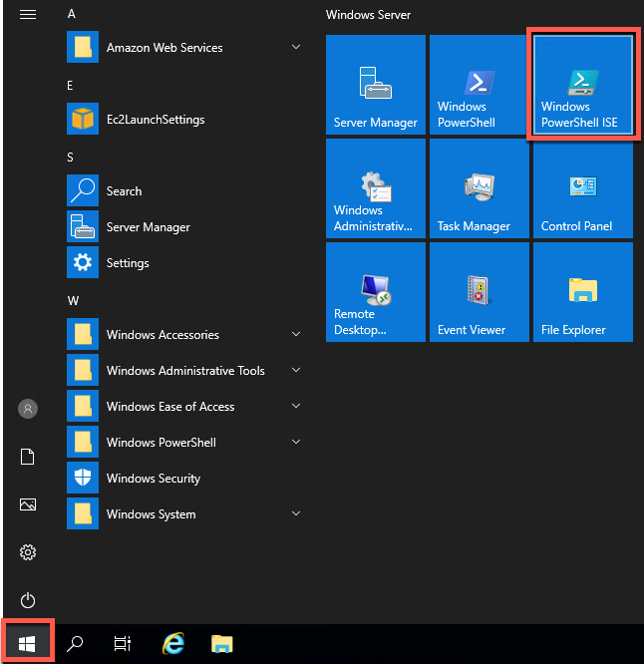Viewport: 644px width, 664px height.
Task: Open the user account icon
Action: (x=28, y=409)
